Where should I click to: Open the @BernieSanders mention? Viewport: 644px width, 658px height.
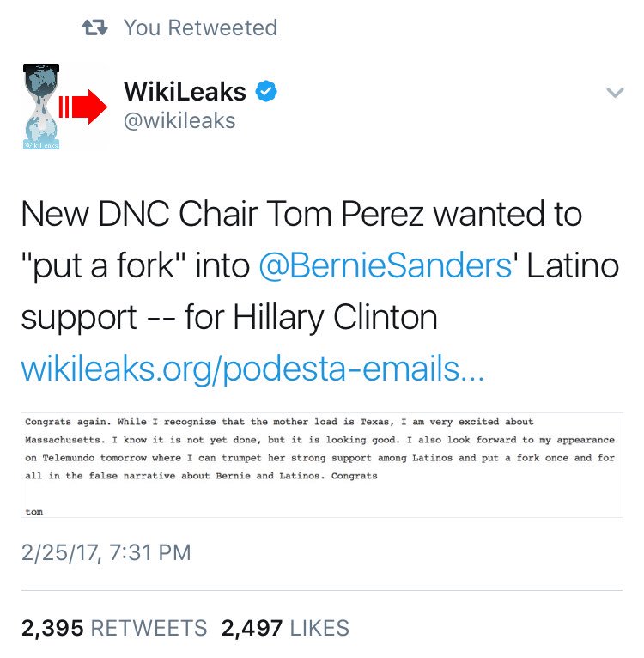(386, 265)
